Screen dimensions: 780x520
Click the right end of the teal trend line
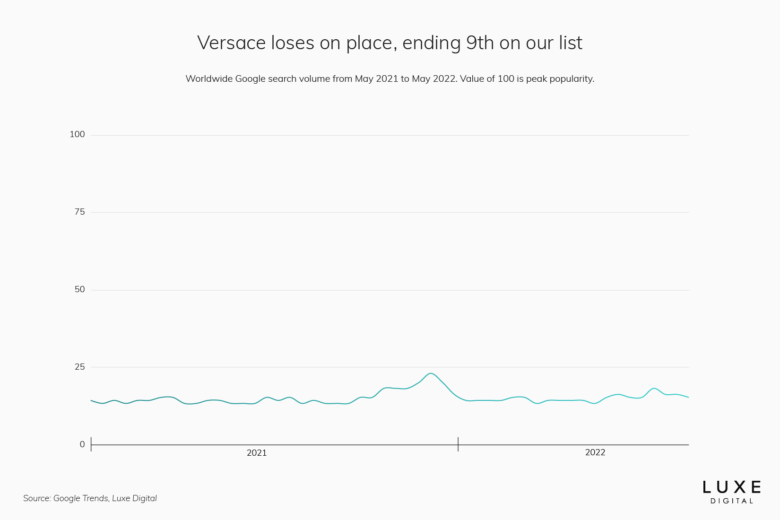688,397
